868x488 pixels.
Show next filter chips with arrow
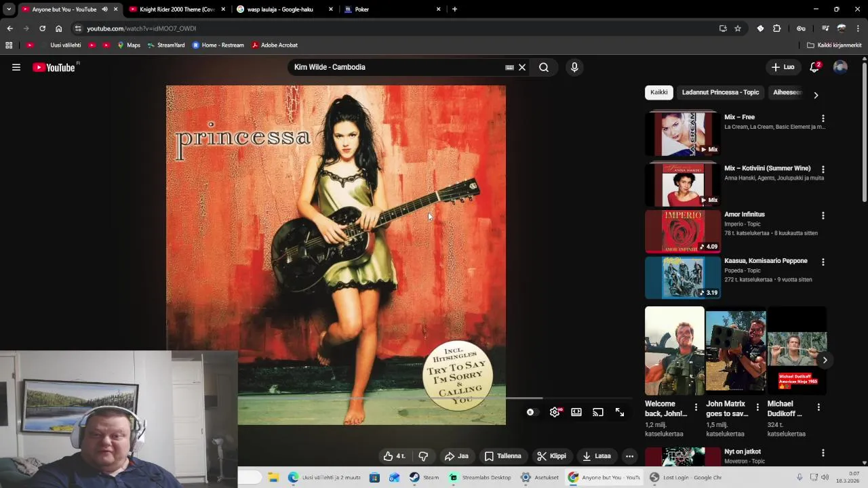pyautogui.click(x=816, y=96)
